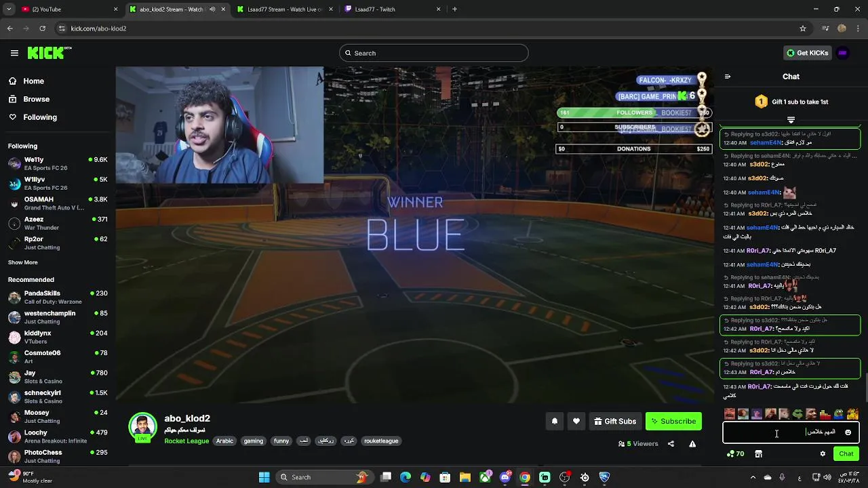The width and height of the screenshot is (868, 488).
Task: Click the Rocket League category link
Action: 186,441
